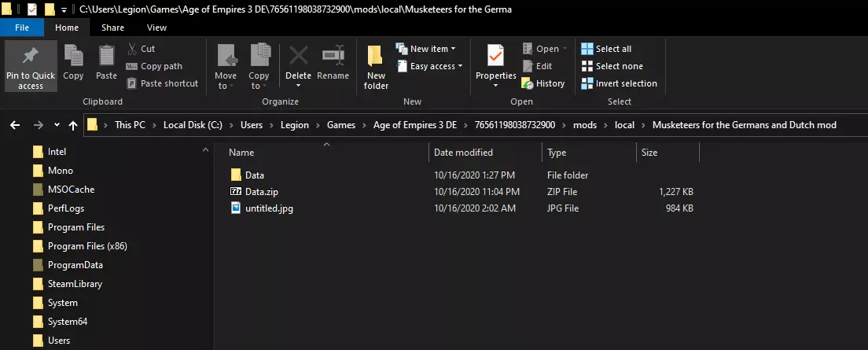Screen dimensions: 868x350
Task: Click the Paste clipboard icon
Action: coord(106,57)
